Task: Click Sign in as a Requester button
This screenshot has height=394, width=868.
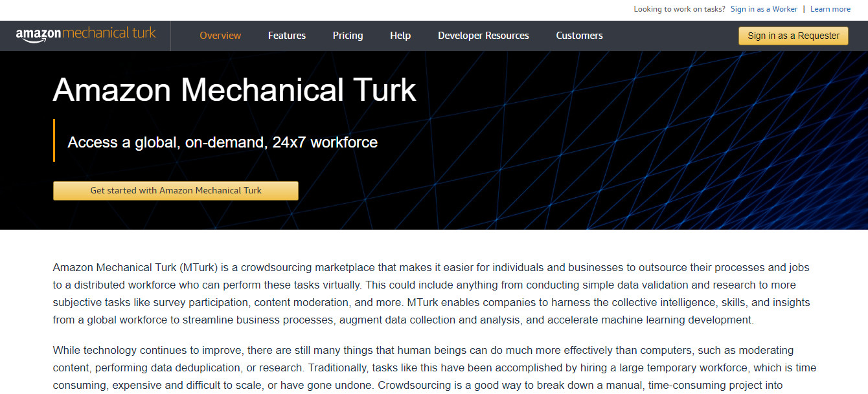Action: tap(794, 36)
